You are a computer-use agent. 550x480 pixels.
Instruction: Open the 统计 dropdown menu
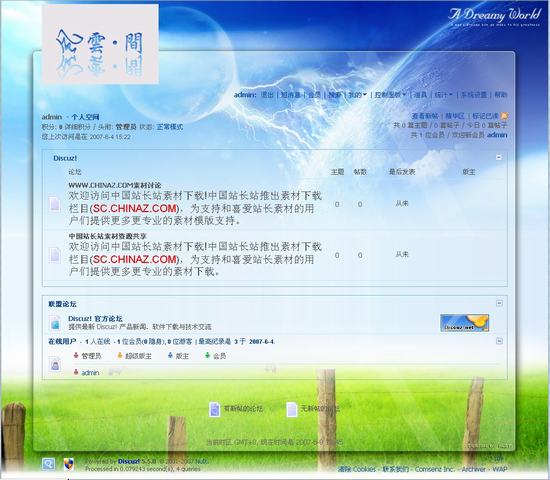click(444, 95)
